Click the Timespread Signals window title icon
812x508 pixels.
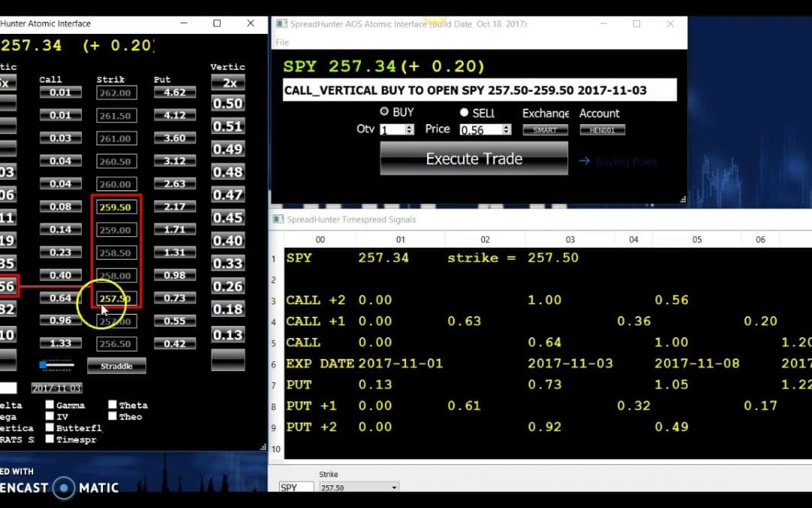click(278, 219)
